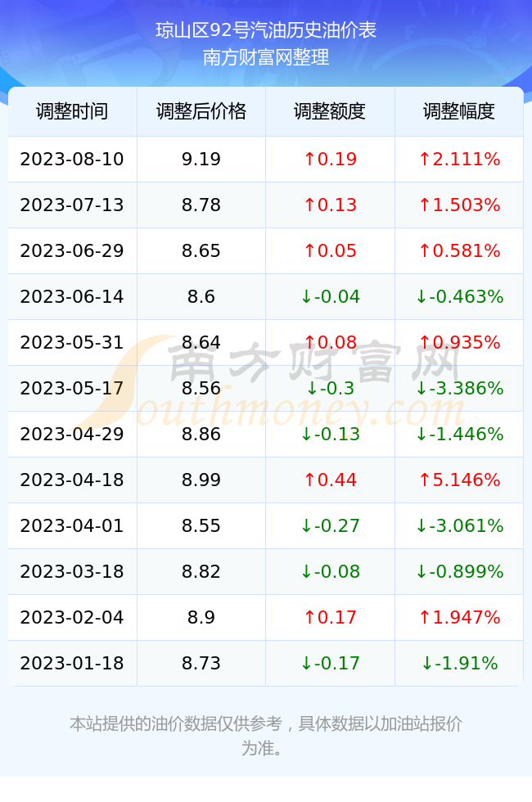532x802 pixels.
Task: Click the 9.19 price cell
Action: tap(201, 159)
